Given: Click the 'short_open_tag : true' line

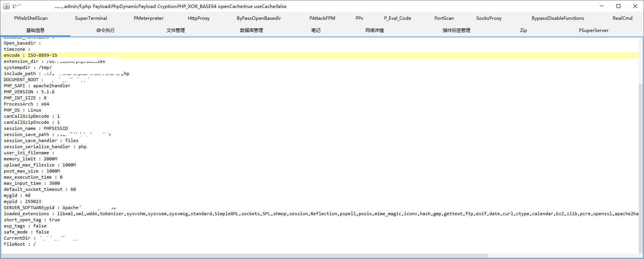Looking at the screenshot, I should pyautogui.click(x=32, y=220).
